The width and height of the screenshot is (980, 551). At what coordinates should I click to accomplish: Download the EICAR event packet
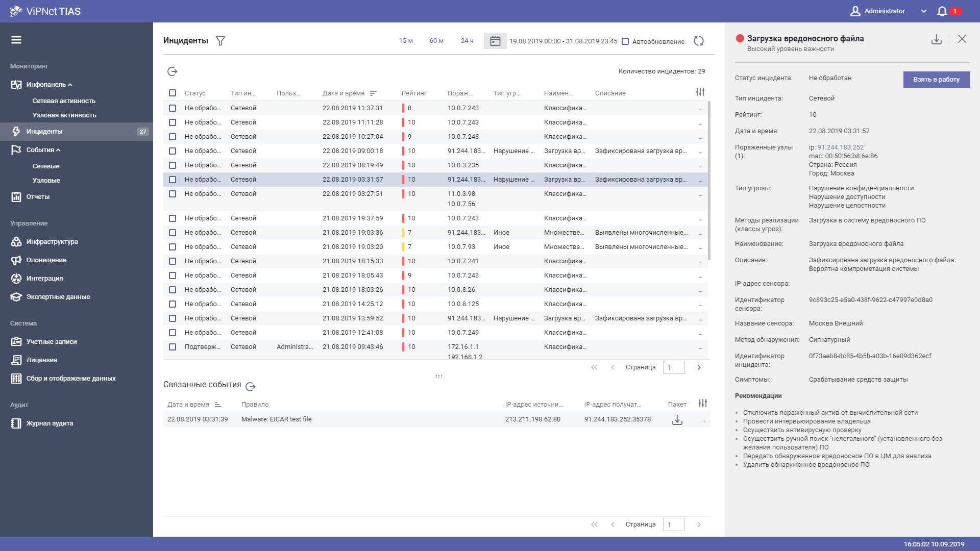click(x=677, y=420)
